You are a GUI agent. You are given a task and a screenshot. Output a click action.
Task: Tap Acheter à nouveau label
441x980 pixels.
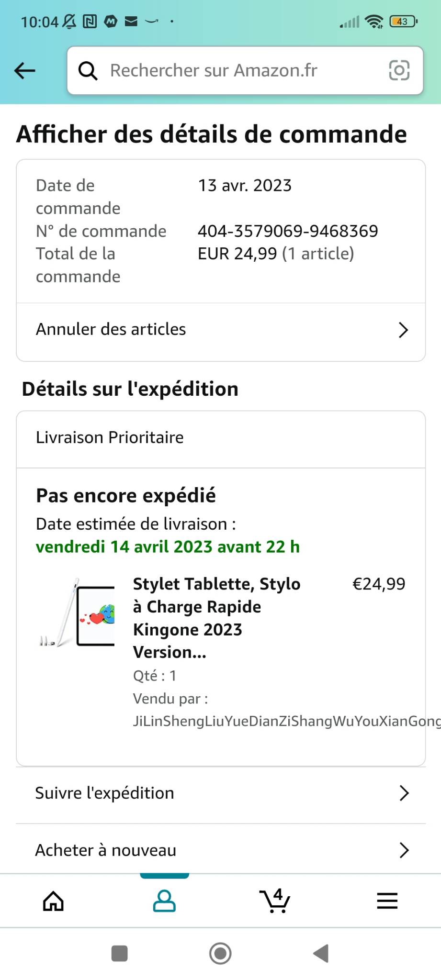[x=106, y=850]
